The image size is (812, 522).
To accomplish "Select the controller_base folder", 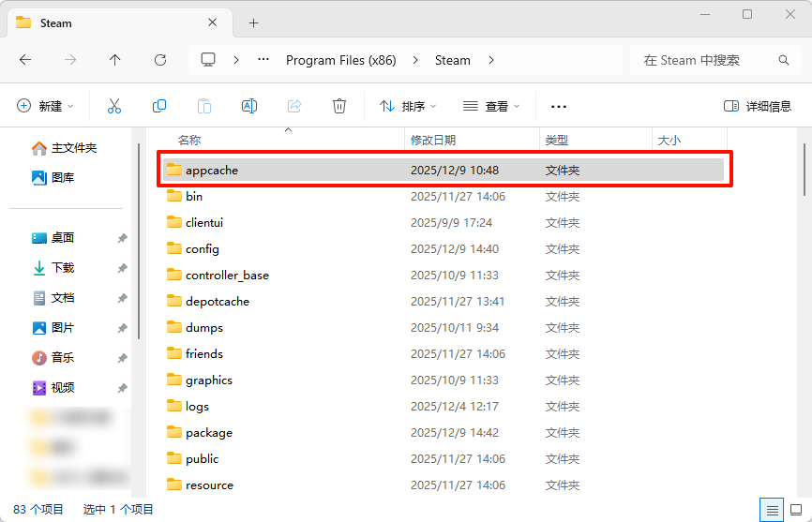I will coord(444,276).
